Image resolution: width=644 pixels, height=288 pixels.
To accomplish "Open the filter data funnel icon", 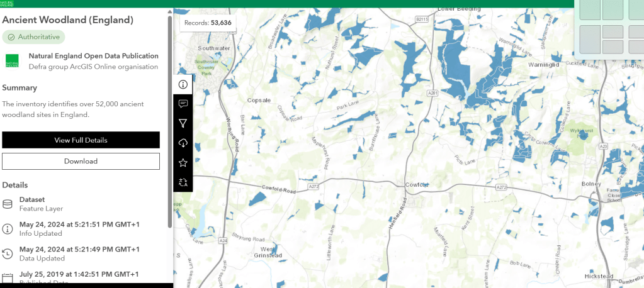I will 183,123.
